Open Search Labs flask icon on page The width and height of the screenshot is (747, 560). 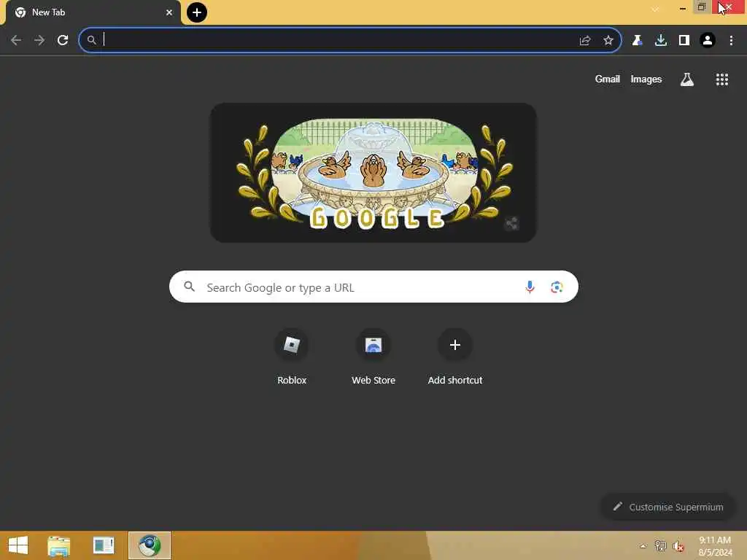pyautogui.click(x=687, y=79)
